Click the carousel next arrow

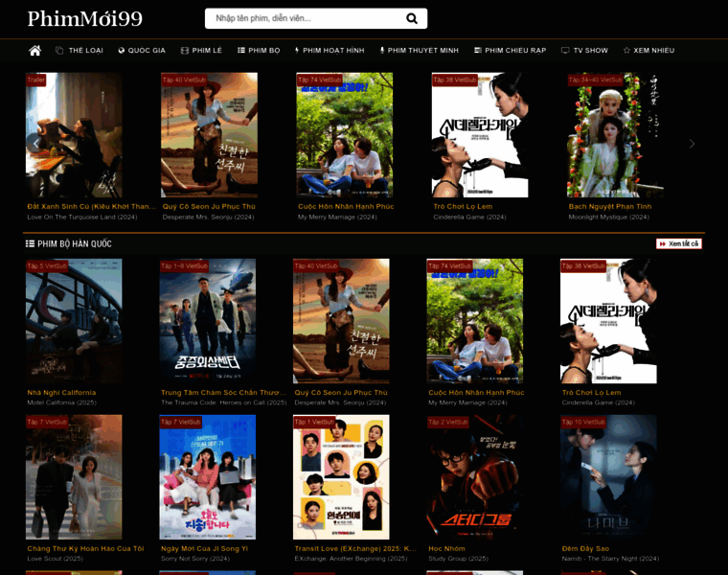[692, 144]
